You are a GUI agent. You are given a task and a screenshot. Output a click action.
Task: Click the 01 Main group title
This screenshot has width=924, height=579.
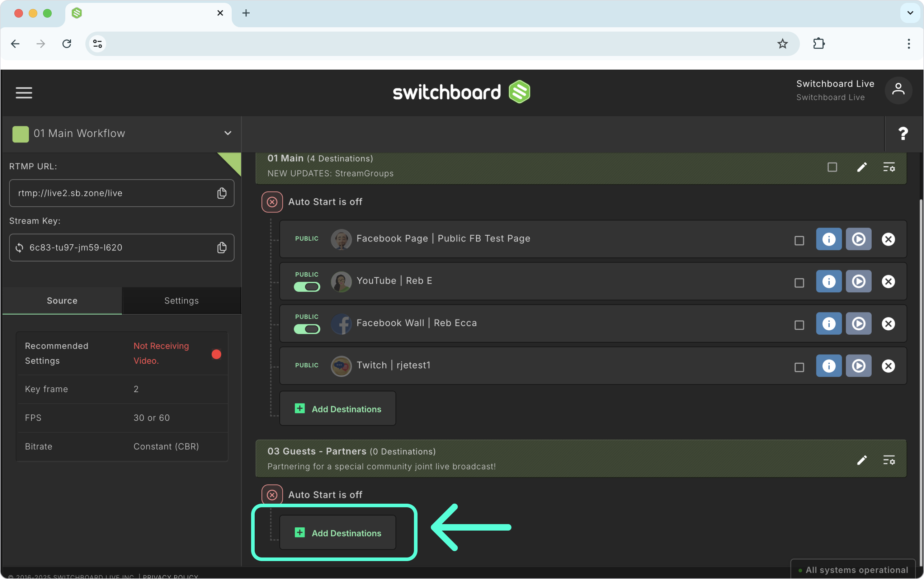coord(286,159)
